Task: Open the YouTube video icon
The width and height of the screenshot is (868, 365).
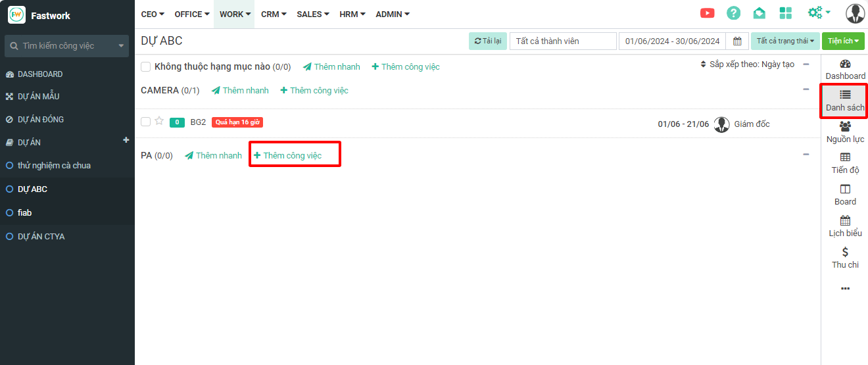Action: coord(708,13)
